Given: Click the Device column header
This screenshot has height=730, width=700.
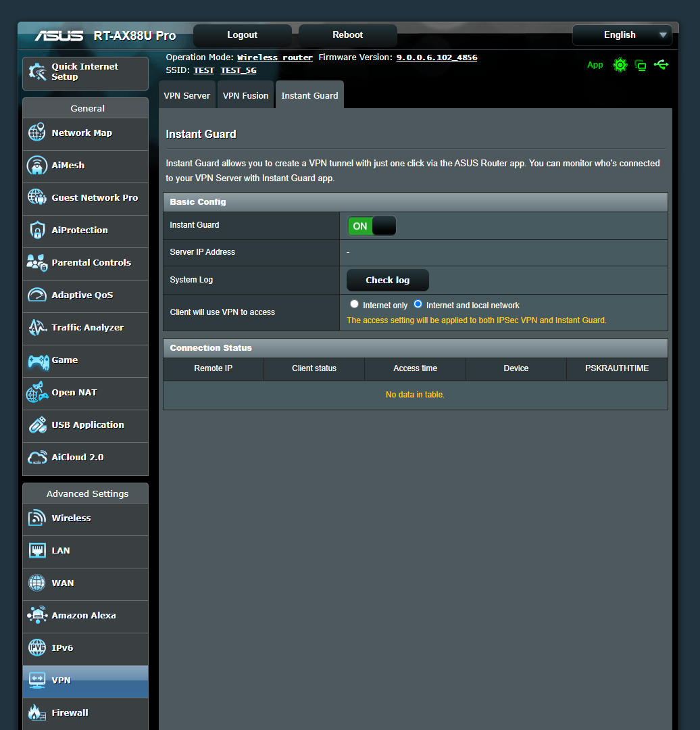Looking at the screenshot, I should [516, 368].
